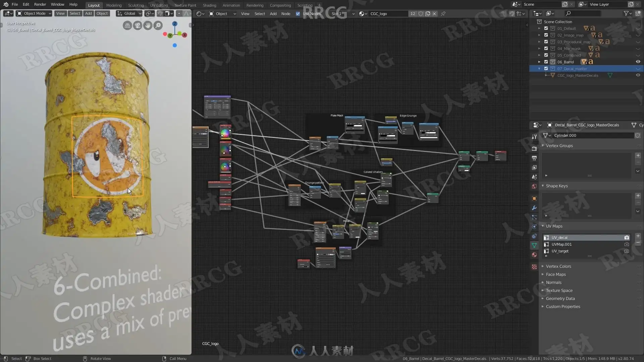Uncheck the Use Nodes checkbox
Image resolution: width=644 pixels, height=362 pixels.
[x=298, y=14]
